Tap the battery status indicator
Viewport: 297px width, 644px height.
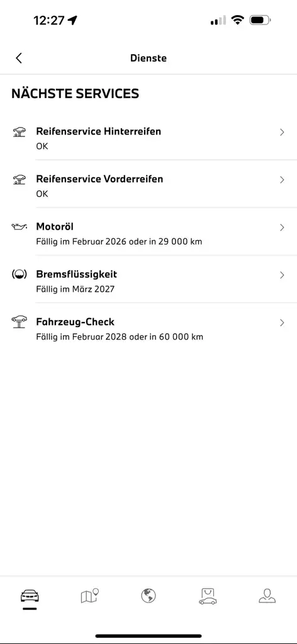[x=260, y=20]
